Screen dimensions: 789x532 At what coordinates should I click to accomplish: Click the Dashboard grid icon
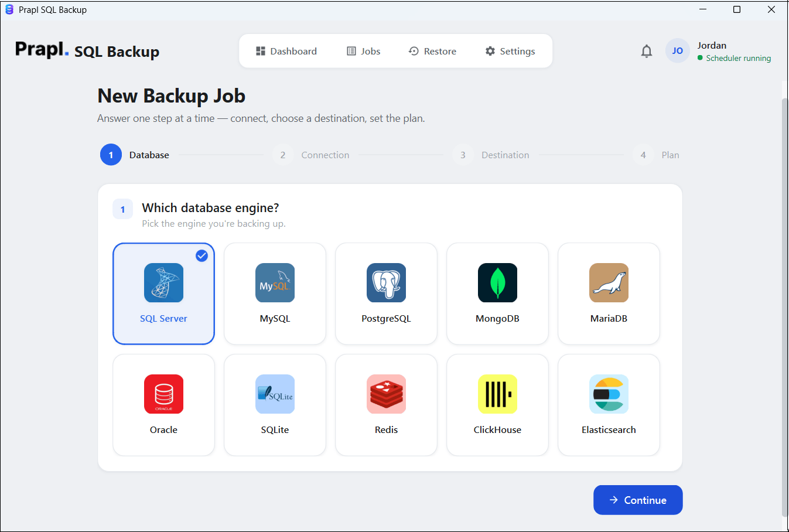261,51
